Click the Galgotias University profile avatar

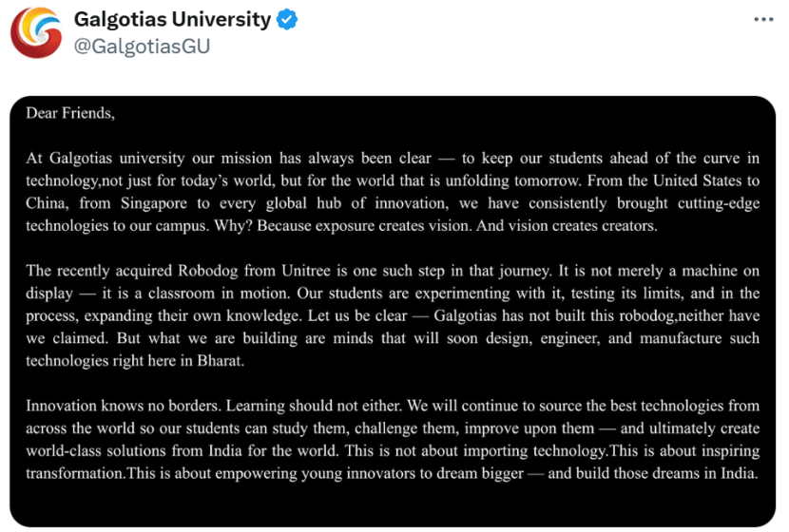point(36,31)
